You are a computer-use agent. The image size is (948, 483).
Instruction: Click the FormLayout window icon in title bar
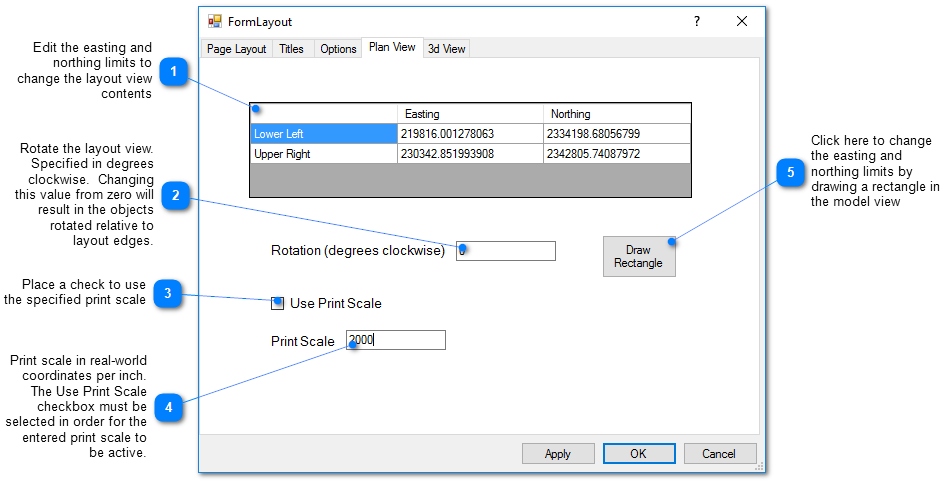click(215, 21)
